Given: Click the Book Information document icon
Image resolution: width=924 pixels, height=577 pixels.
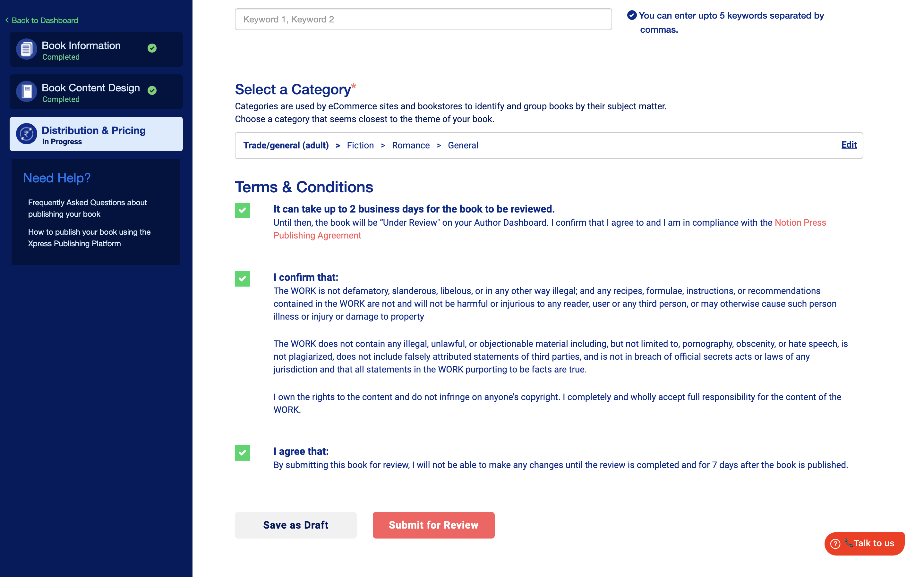Looking at the screenshot, I should point(26,49).
